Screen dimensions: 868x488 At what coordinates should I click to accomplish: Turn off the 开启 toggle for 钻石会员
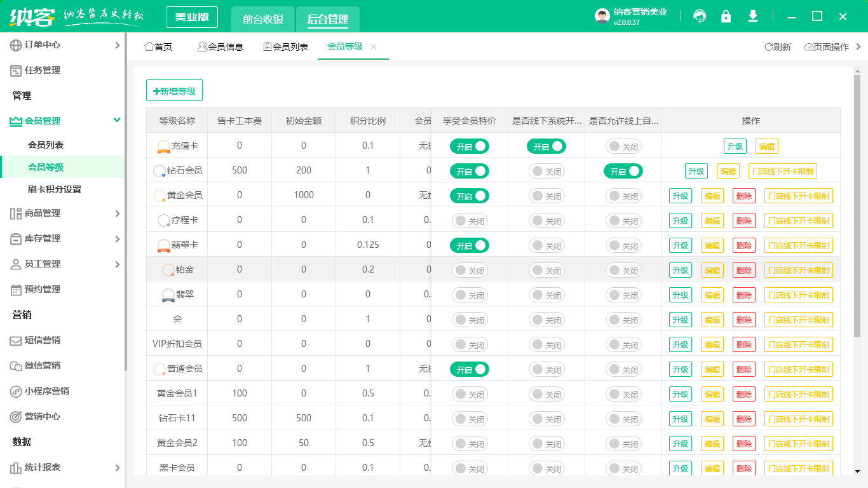[469, 171]
